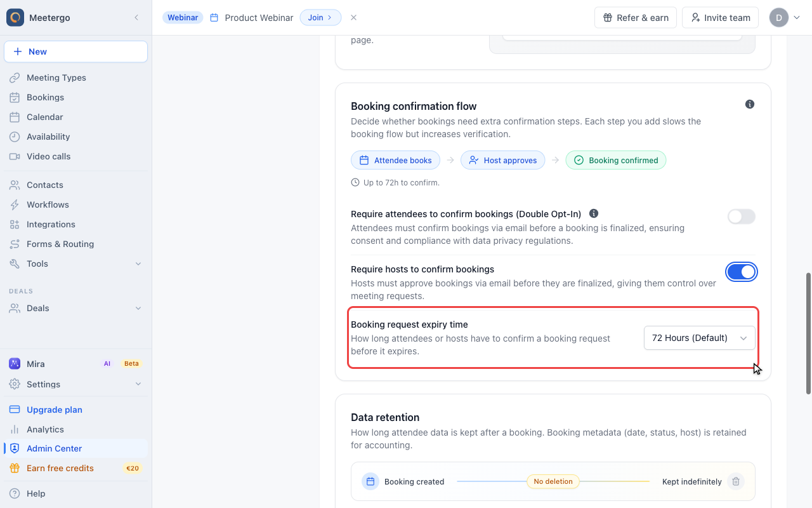Click the Beta badge next to Mira
Image resolution: width=812 pixels, height=508 pixels.
tap(131, 364)
